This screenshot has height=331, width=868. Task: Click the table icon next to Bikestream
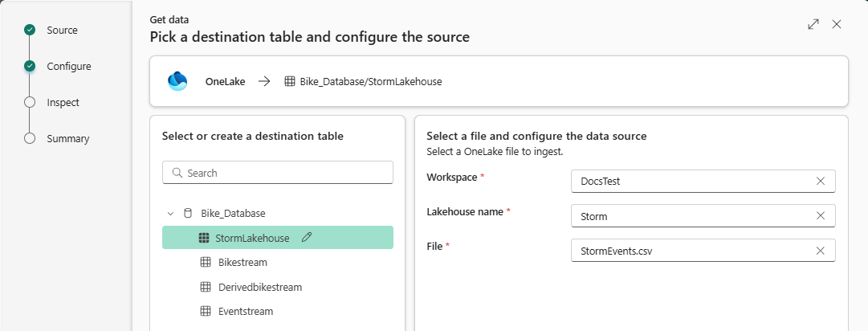205,263
